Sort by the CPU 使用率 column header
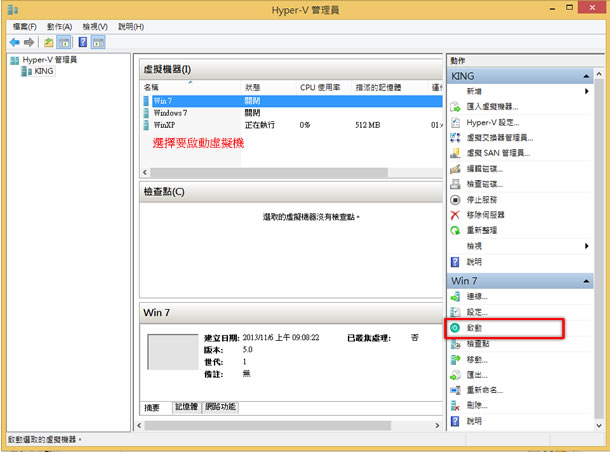The height and width of the screenshot is (452, 610). point(320,88)
